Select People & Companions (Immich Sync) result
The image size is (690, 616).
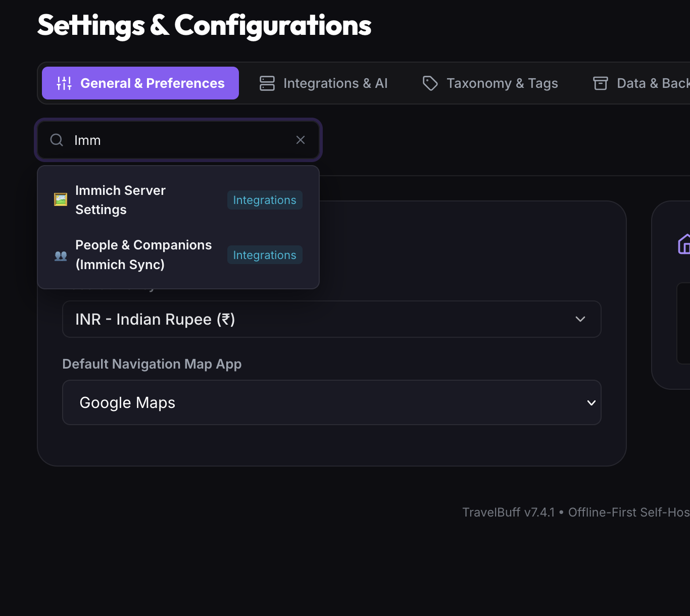[x=178, y=255]
